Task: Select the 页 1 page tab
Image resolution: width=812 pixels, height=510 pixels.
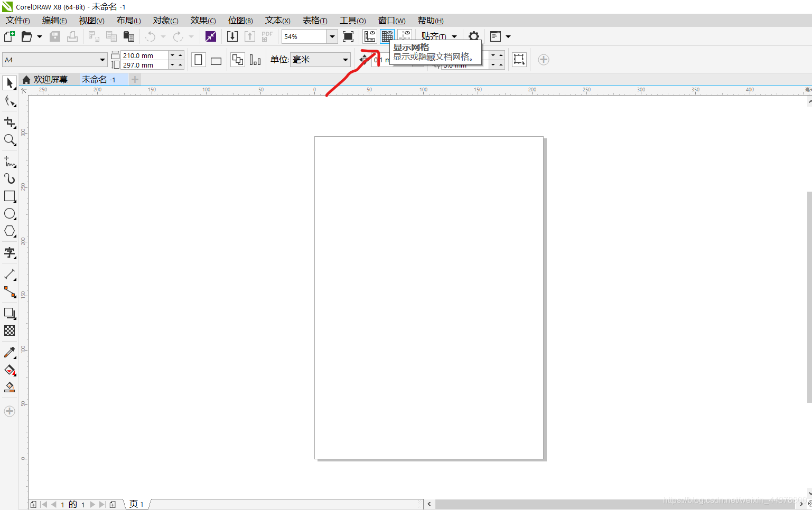Action: pyautogui.click(x=137, y=504)
